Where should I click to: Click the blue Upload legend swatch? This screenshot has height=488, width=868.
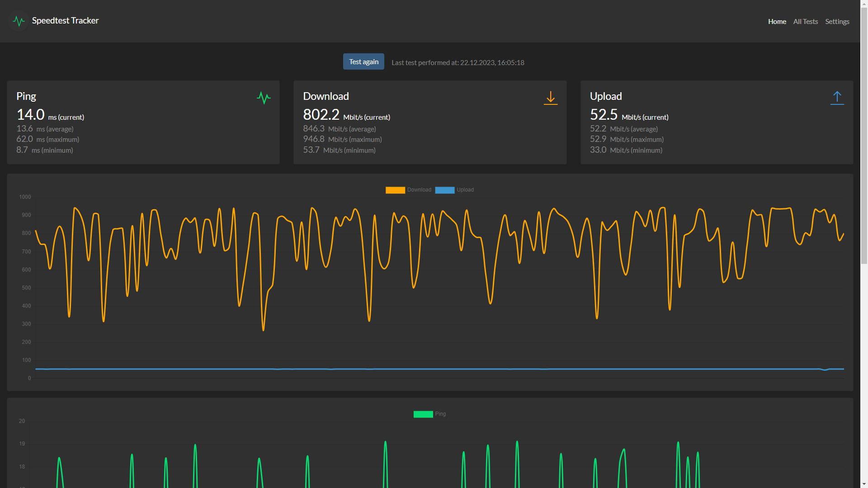(x=444, y=190)
